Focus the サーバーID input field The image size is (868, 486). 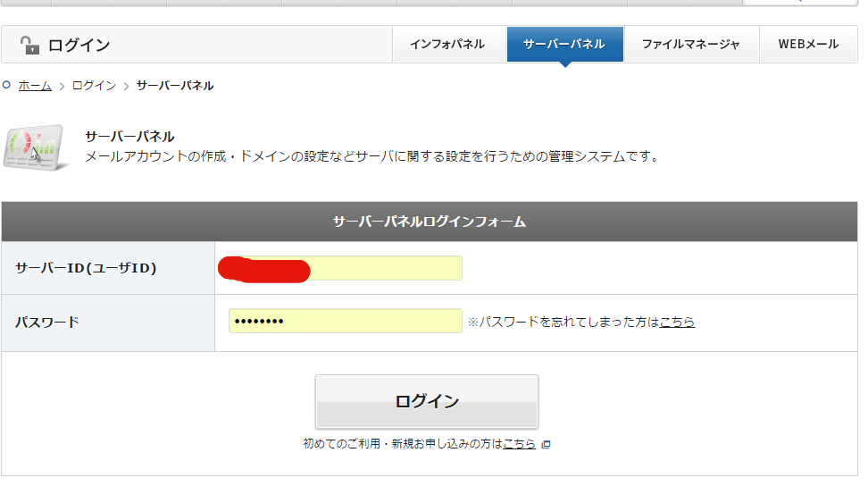[384, 268]
